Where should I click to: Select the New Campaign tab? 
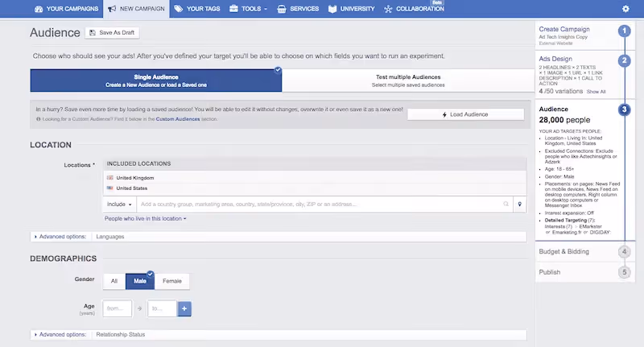(x=136, y=9)
